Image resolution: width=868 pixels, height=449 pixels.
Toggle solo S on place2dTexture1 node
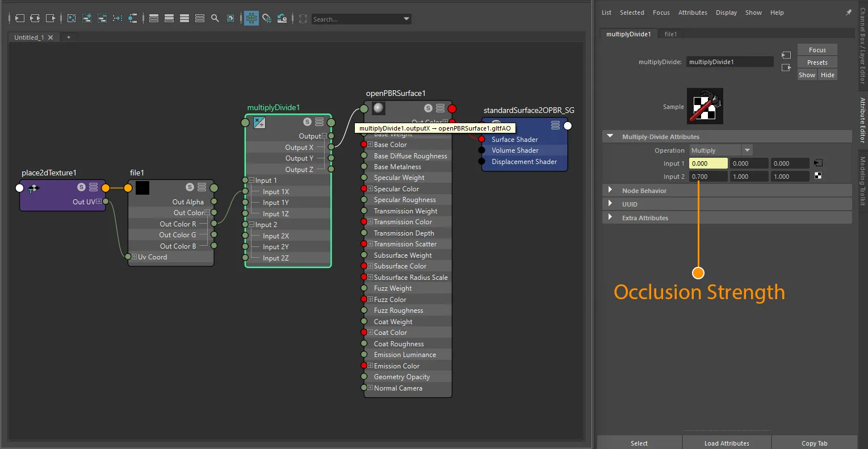(x=81, y=187)
